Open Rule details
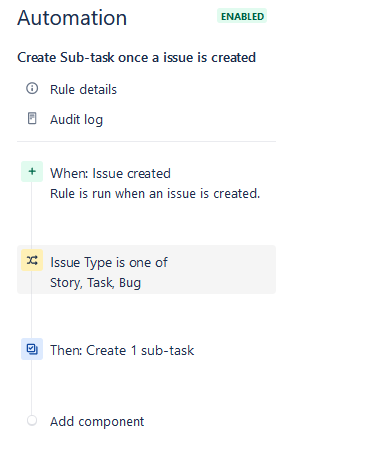The width and height of the screenshot is (382, 463). click(x=83, y=89)
